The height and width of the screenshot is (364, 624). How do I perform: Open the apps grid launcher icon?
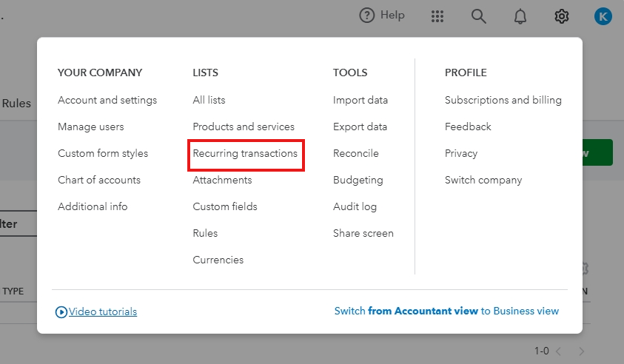point(437,16)
